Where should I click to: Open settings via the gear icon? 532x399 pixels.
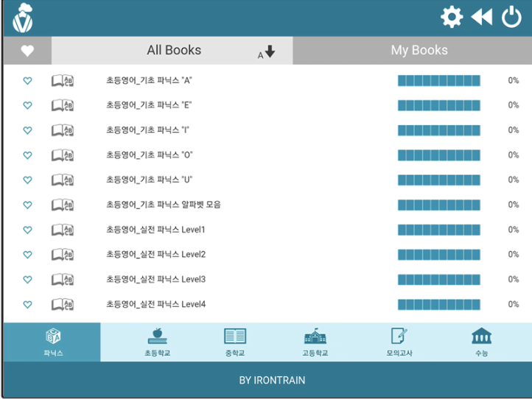point(452,17)
